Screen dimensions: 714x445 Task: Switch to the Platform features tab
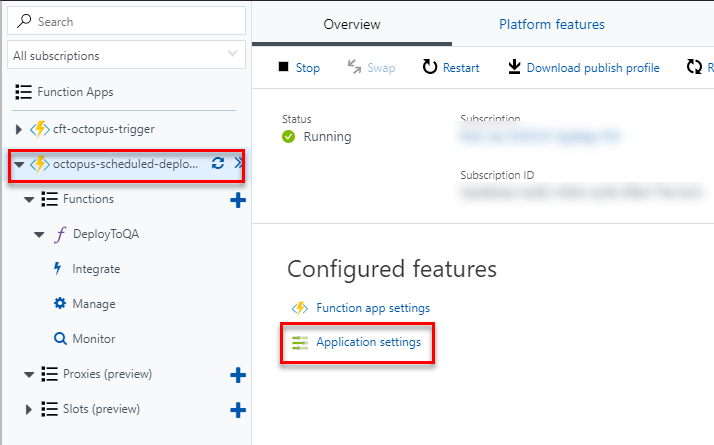tap(551, 24)
